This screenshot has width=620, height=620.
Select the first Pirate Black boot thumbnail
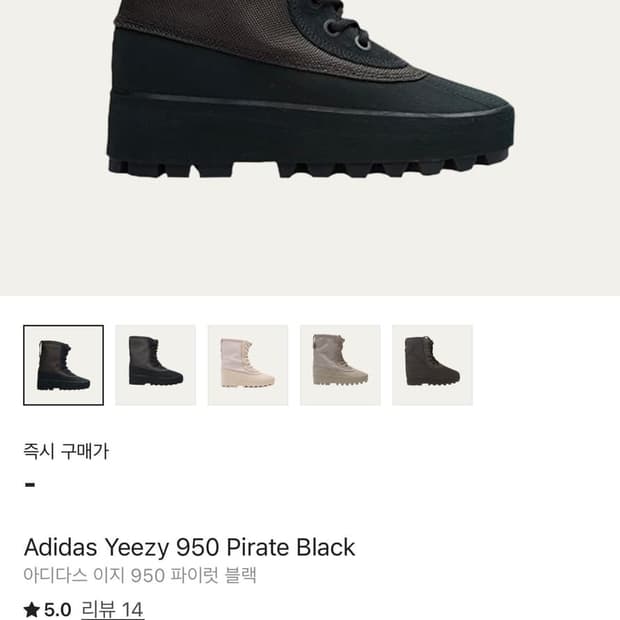64,365
